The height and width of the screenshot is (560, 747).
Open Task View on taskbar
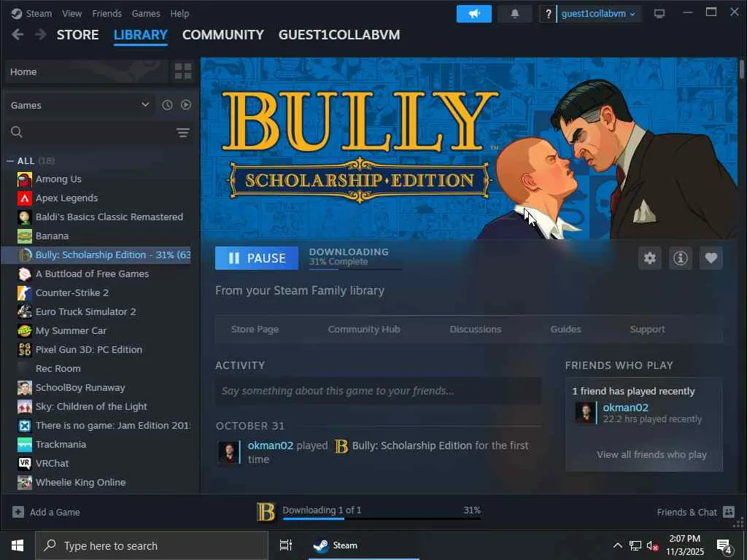point(286,545)
